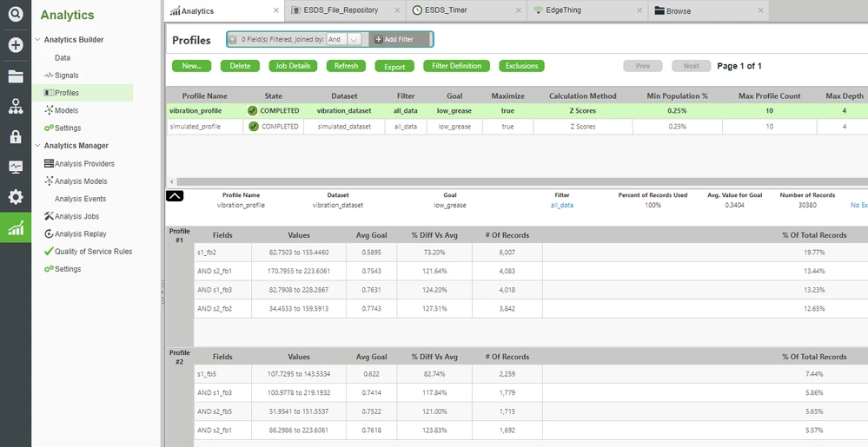Open the all_data filter link

[x=562, y=205]
